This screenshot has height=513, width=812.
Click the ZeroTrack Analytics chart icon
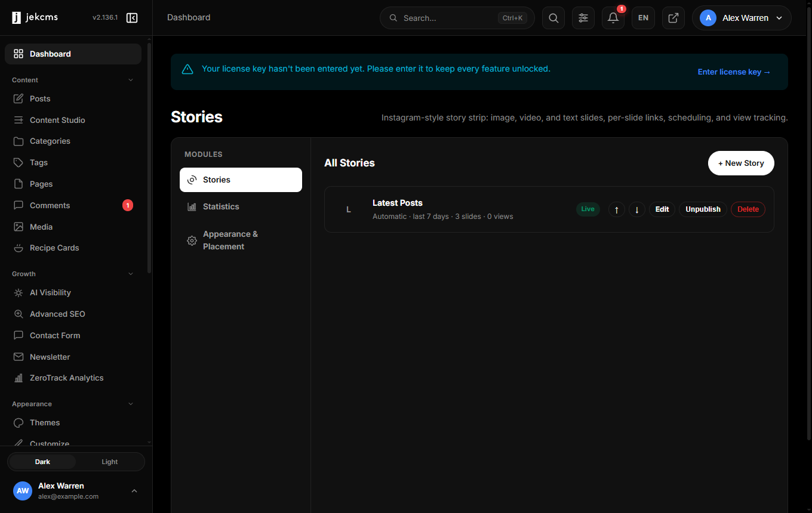point(19,378)
